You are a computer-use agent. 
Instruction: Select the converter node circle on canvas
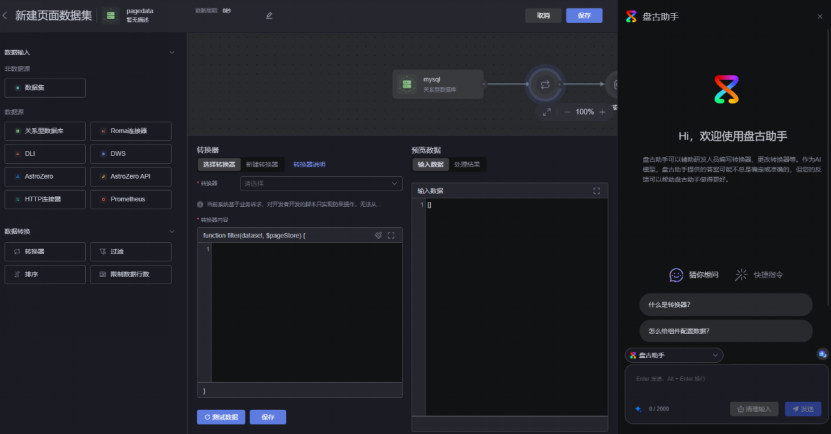click(545, 84)
